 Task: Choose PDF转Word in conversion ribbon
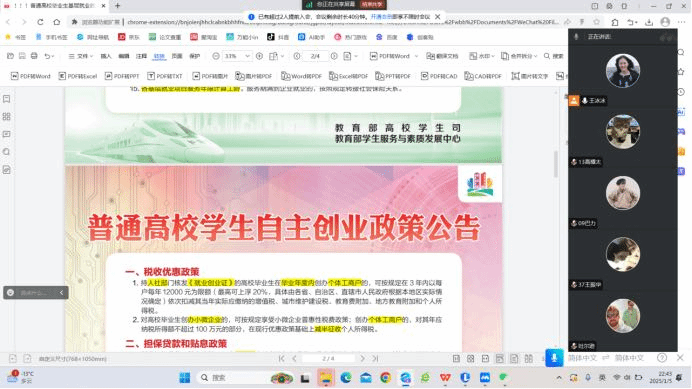pos(30,76)
